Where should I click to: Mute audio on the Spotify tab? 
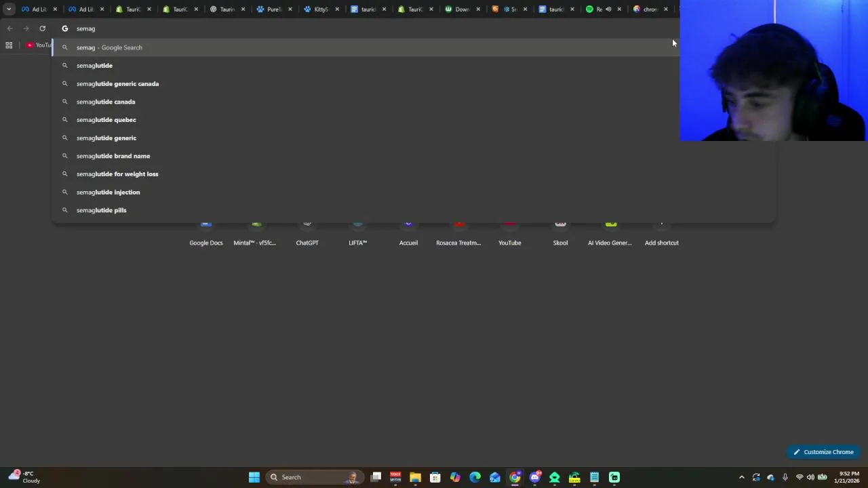pyautogui.click(x=608, y=9)
